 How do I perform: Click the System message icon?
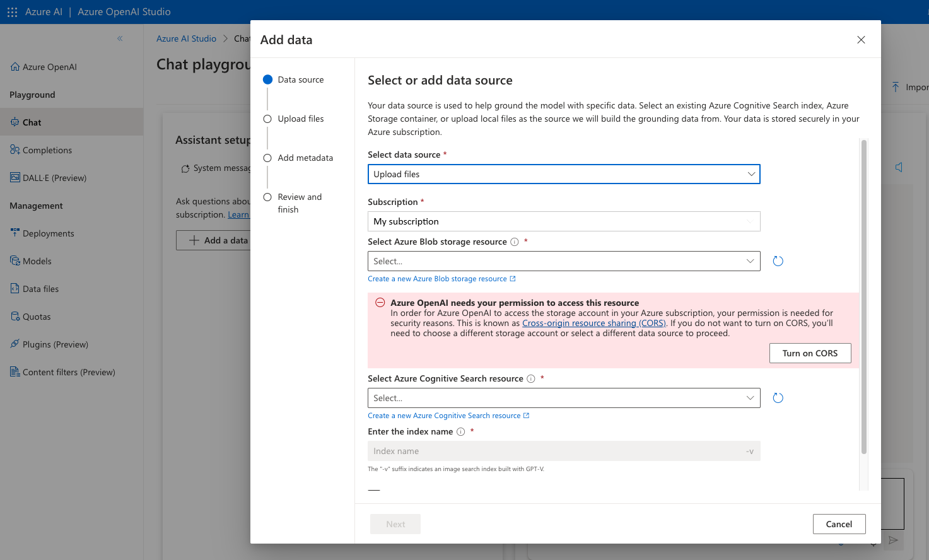[x=185, y=168]
